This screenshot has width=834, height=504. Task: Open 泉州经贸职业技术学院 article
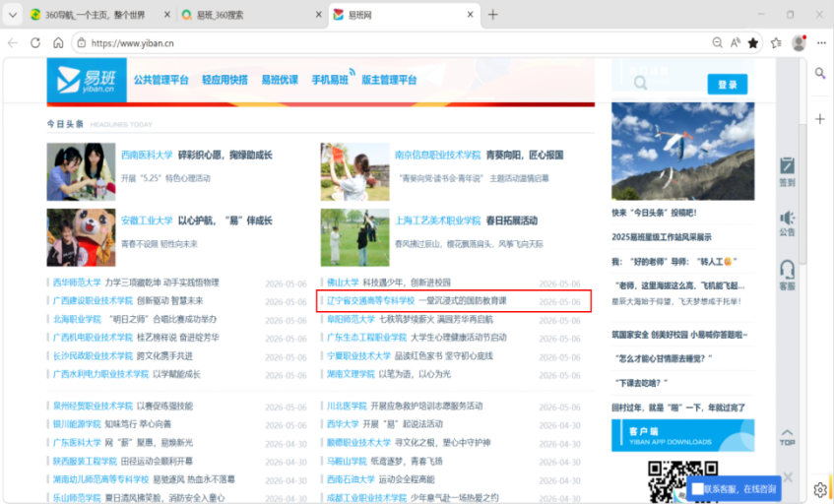(x=123, y=406)
